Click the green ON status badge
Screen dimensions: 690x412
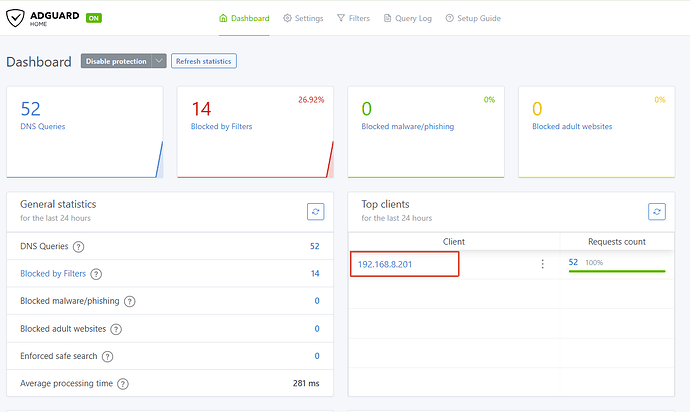pyautogui.click(x=94, y=18)
